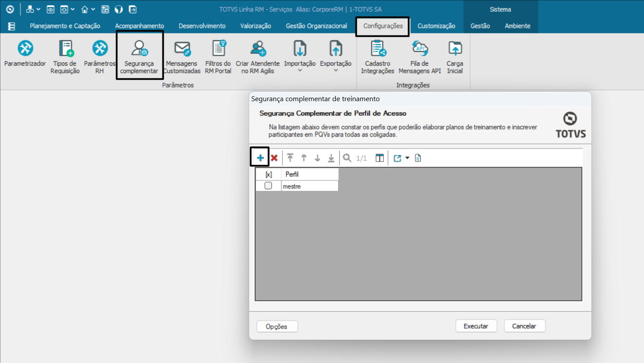The height and width of the screenshot is (363, 644).
Task: Check the mestre profile checkbox
Action: pyautogui.click(x=268, y=186)
